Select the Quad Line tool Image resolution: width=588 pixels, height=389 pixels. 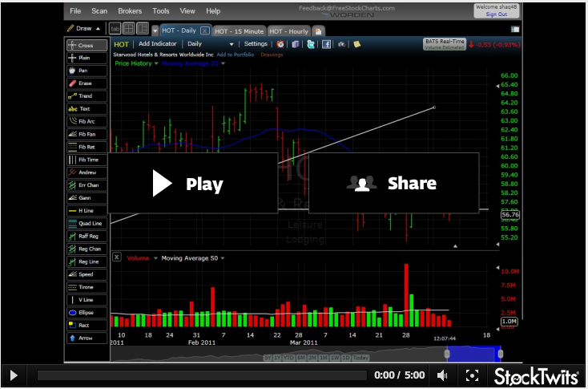[x=87, y=224]
